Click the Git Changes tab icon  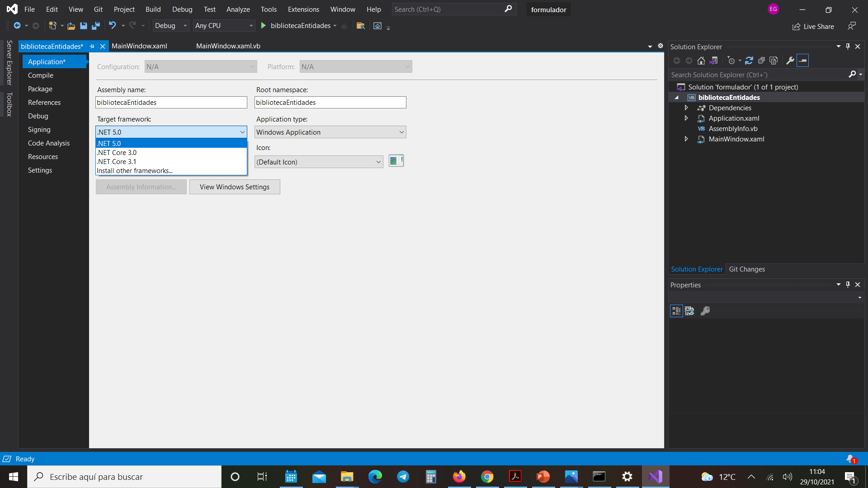pyautogui.click(x=747, y=269)
